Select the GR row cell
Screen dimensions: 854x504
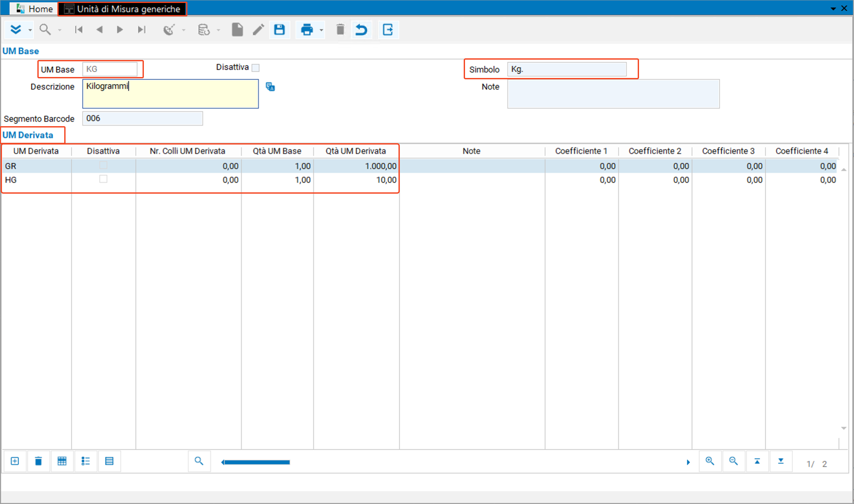tap(37, 166)
